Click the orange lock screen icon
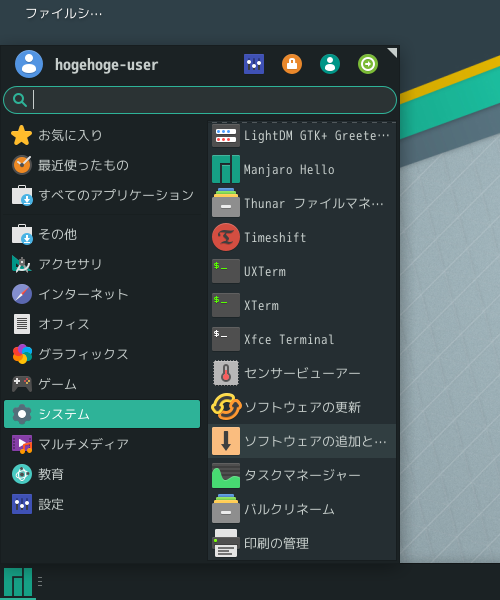500x600 pixels. 292,64
